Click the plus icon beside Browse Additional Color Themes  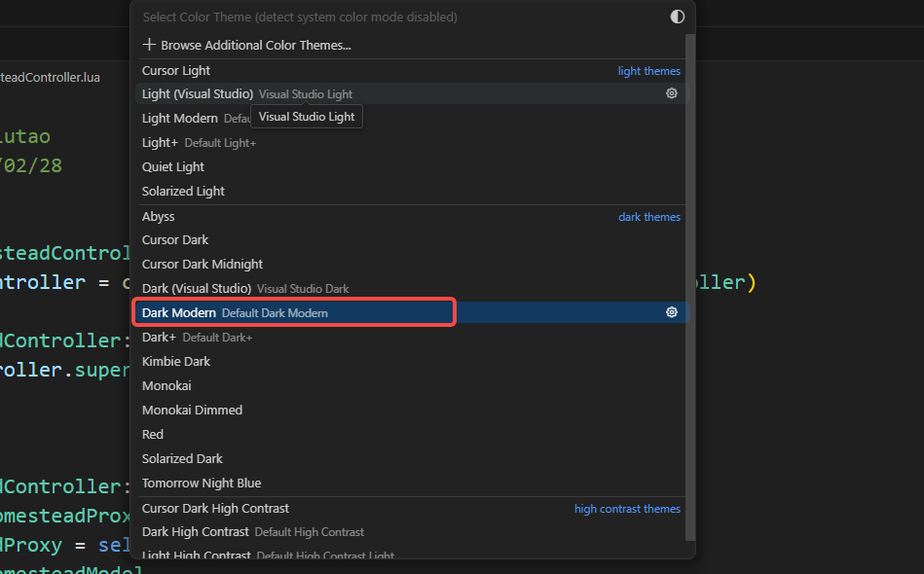pos(149,45)
